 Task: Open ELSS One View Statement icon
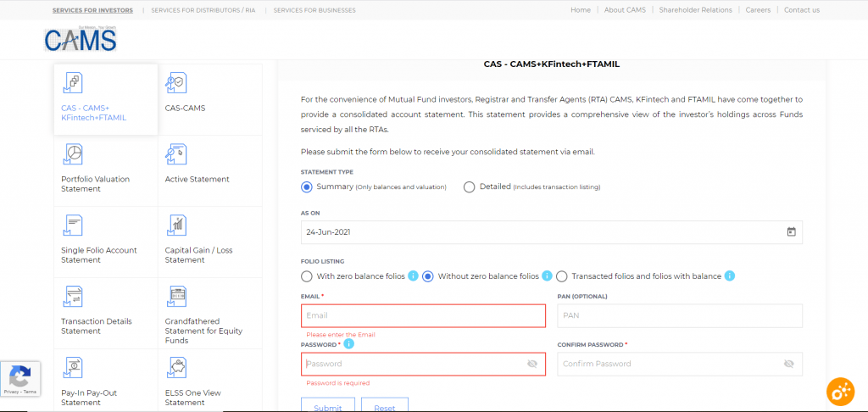pos(176,368)
